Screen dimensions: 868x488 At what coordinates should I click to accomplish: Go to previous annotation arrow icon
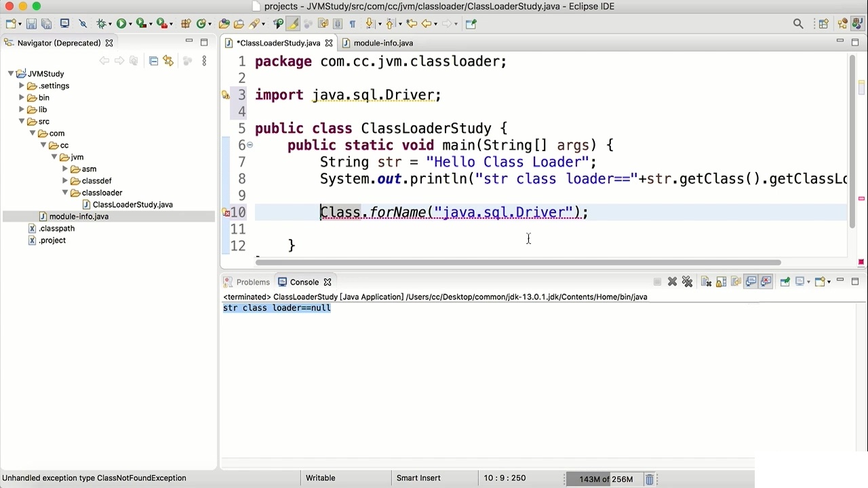389,24
